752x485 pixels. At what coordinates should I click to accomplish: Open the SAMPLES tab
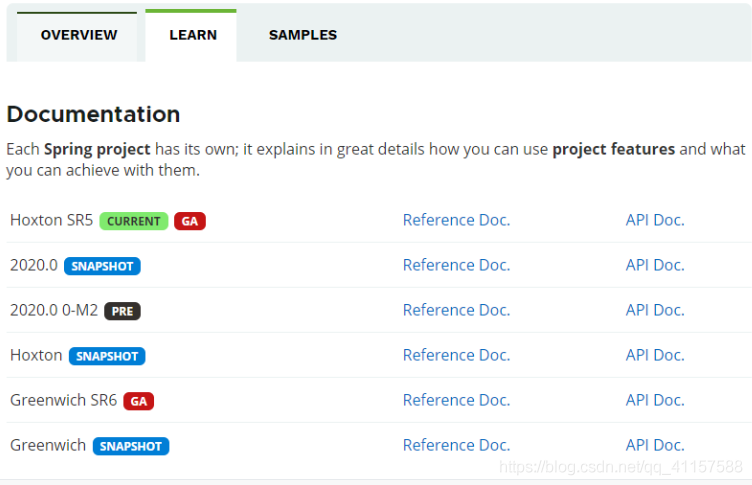point(303,35)
